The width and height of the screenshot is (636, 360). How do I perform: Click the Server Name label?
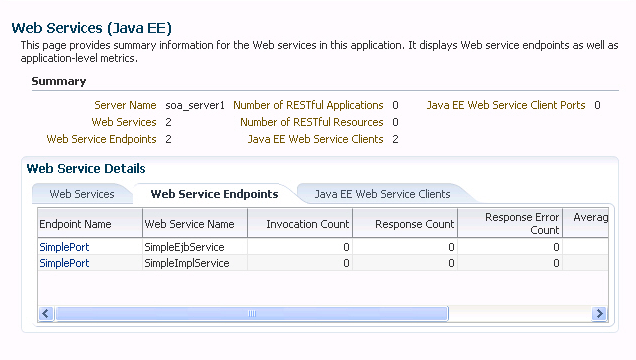pos(125,105)
